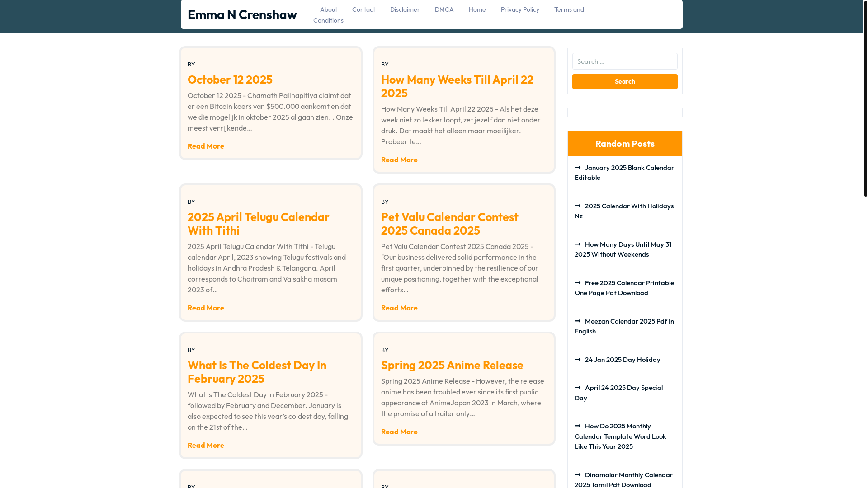Image resolution: width=868 pixels, height=488 pixels.
Task: Open the October 12 2025 post title
Action: (x=230, y=80)
